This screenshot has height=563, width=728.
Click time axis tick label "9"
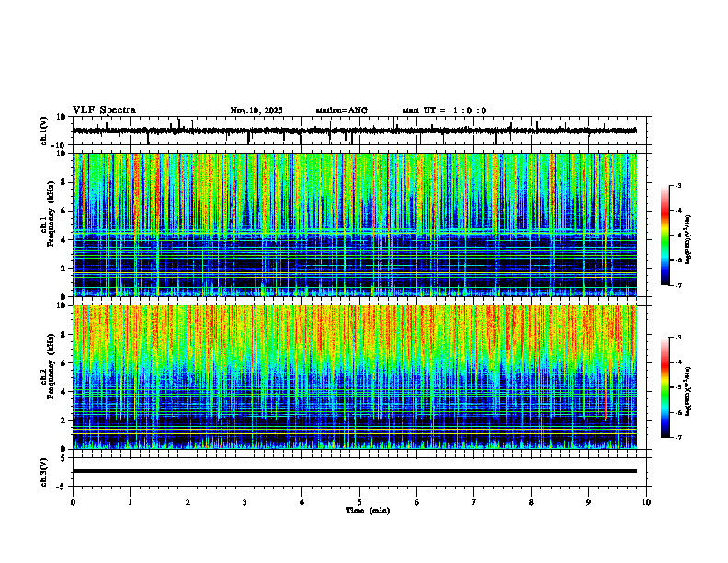pyautogui.click(x=588, y=502)
